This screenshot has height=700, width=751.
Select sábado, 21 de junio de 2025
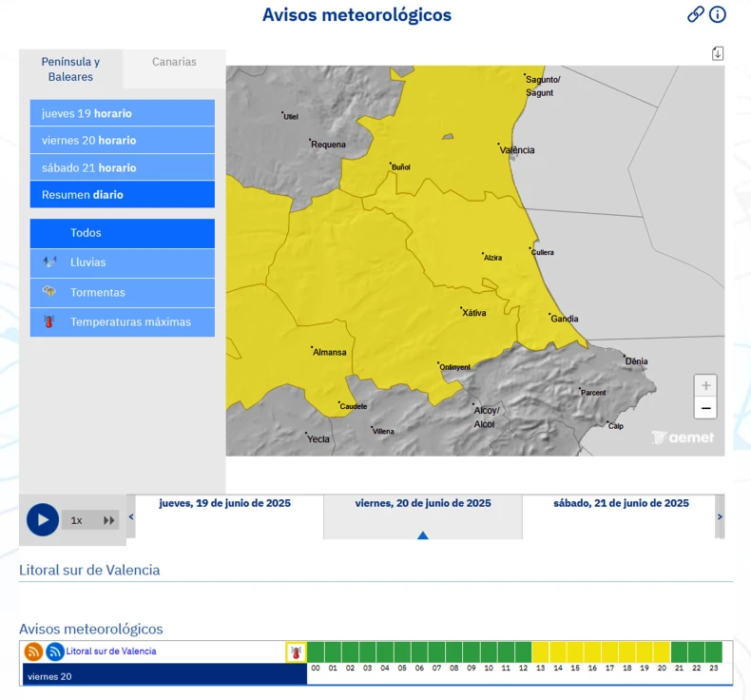[x=621, y=503]
